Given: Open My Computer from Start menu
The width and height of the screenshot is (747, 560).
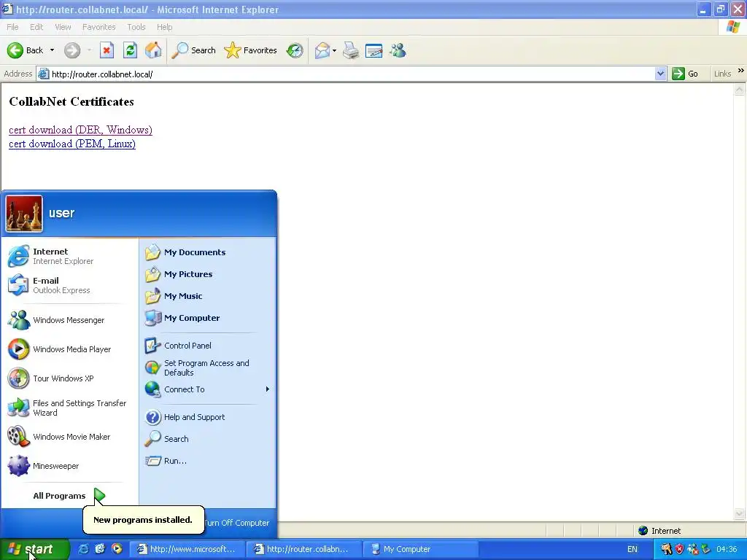Looking at the screenshot, I should [x=208, y=318].
